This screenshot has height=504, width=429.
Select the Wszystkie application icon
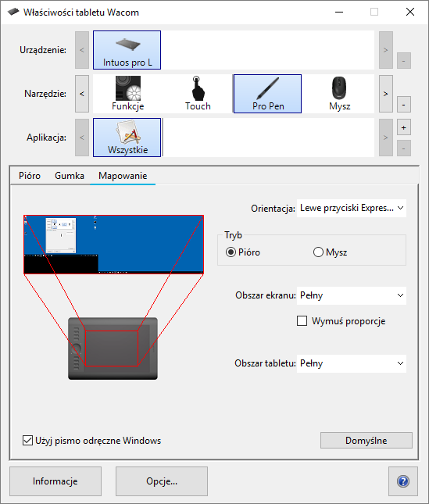[127, 138]
